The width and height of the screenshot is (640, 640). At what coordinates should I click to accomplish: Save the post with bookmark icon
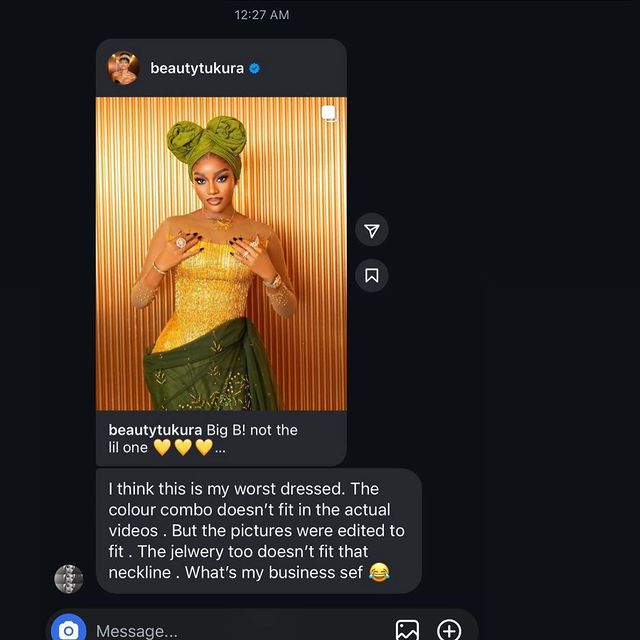click(372, 275)
